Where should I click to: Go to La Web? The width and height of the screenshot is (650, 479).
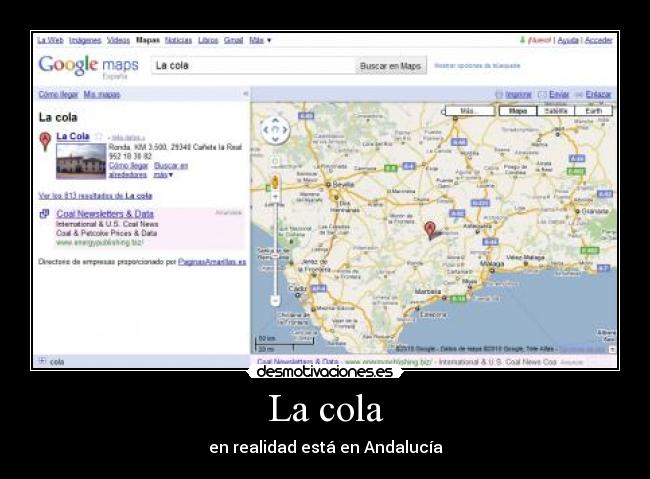(x=50, y=40)
